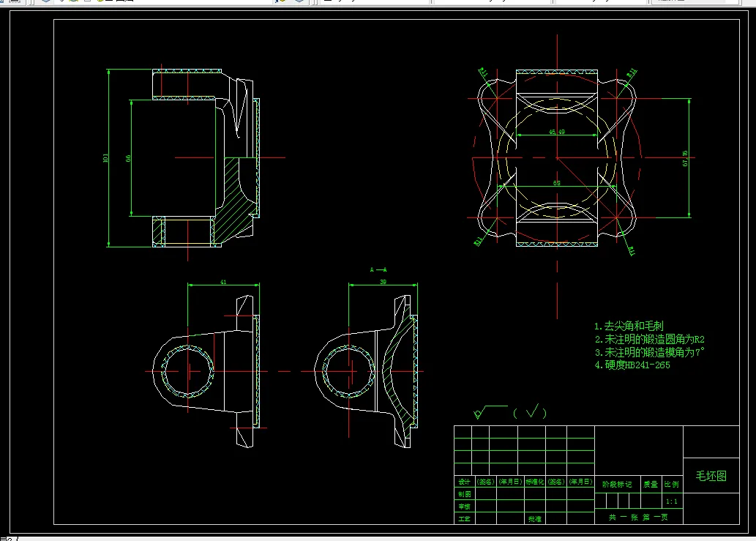Click the 标准化 cell in title block
This screenshot has width=756, height=541.
click(x=535, y=482)
